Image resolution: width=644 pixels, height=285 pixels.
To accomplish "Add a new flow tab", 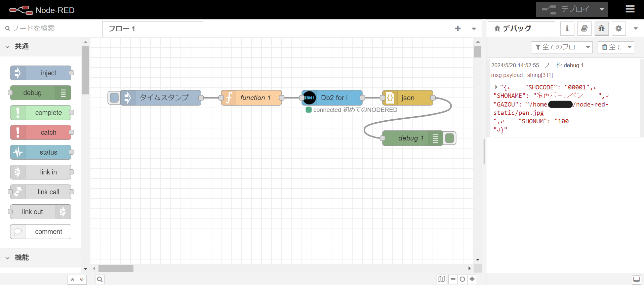I will 458,29.
